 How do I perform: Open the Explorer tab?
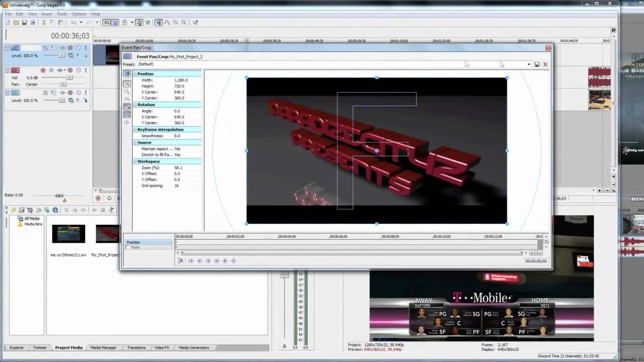click(17, 347)
